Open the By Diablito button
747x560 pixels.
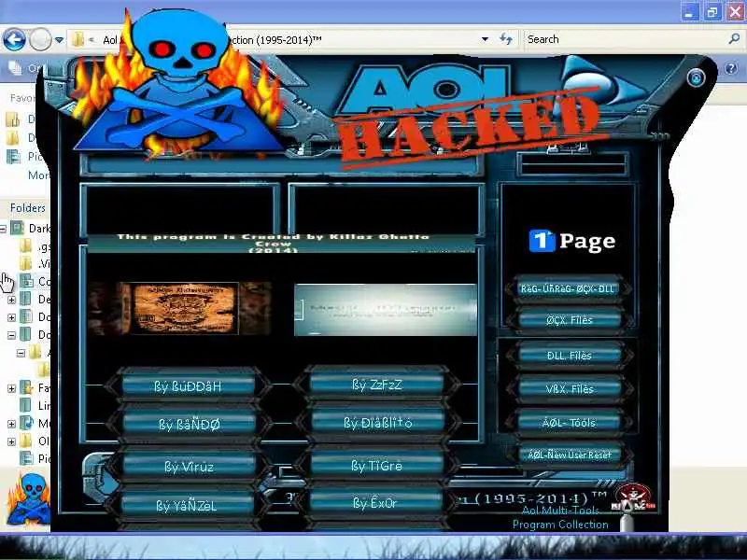click(x=378, y=422)
